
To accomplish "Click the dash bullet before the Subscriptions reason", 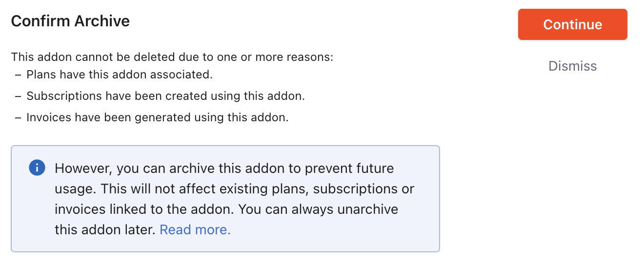I will click(x=18, y=96).
